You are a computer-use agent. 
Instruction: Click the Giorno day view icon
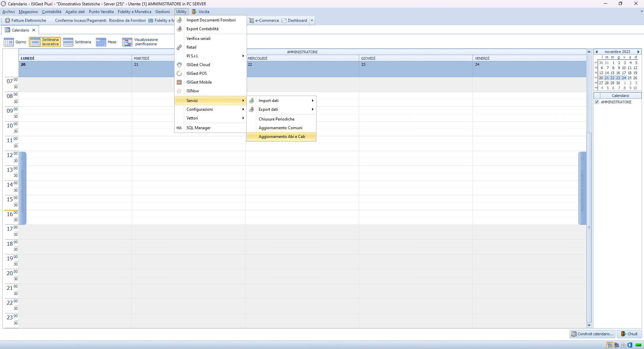[9, 42]
